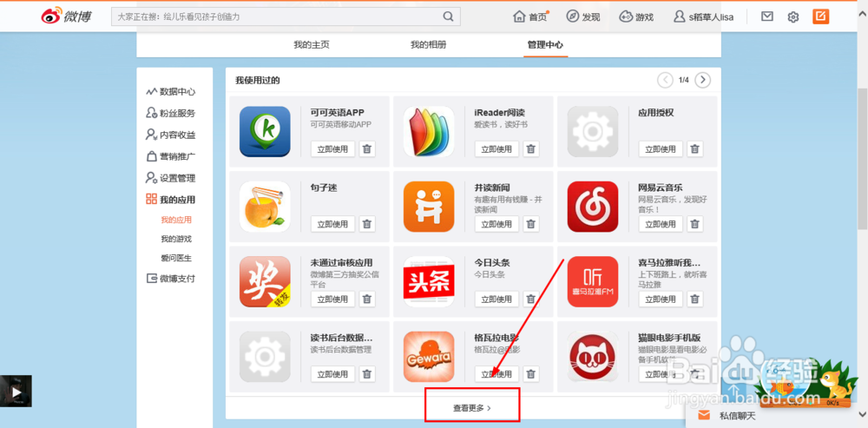Delete 喜马拉雅 with trash icon
The width and height of the screenshot is (868, 428).
tap(694, 299)
